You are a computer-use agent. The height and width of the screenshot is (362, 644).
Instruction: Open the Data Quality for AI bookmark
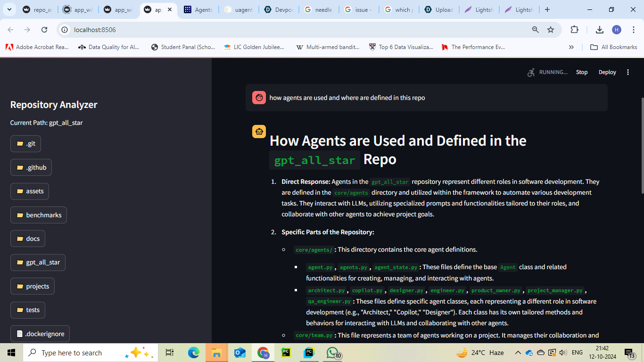click(109, 47)
